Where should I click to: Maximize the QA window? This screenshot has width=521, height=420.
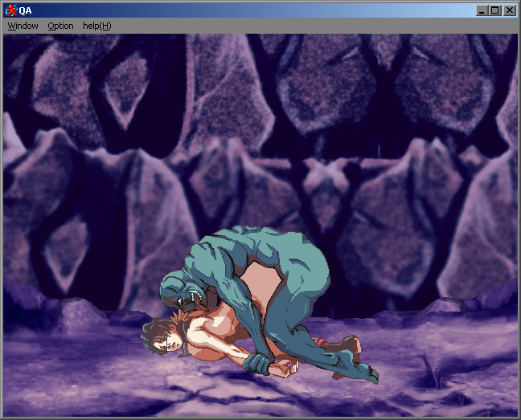click(x=495, y=10)
